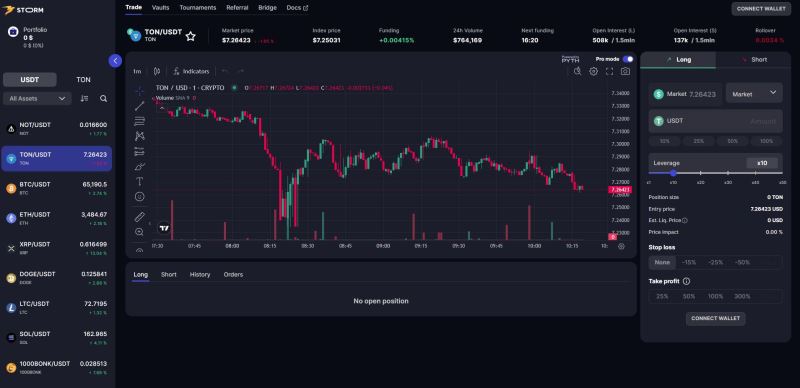This screenshot has height=388, width=800.
Task: Open the candle chart style selector
Action: [157, 71]
